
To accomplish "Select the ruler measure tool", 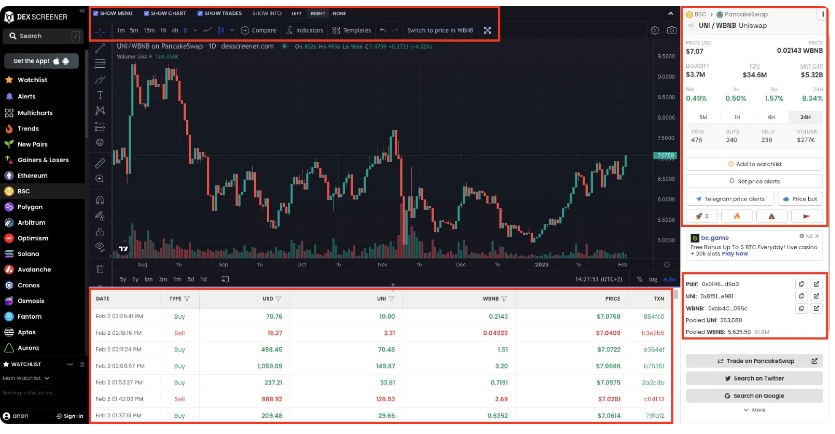I will tap(100, 163).
